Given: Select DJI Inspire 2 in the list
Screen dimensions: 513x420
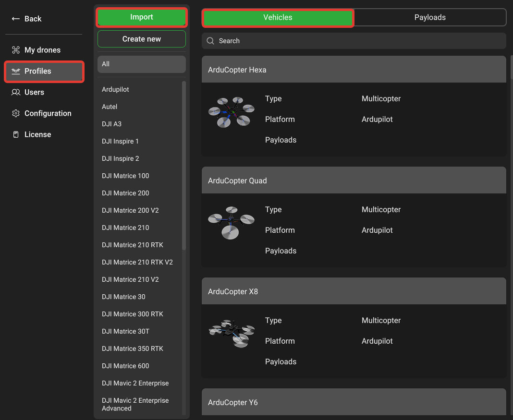Looking at the screenshot, I should 121,158.
